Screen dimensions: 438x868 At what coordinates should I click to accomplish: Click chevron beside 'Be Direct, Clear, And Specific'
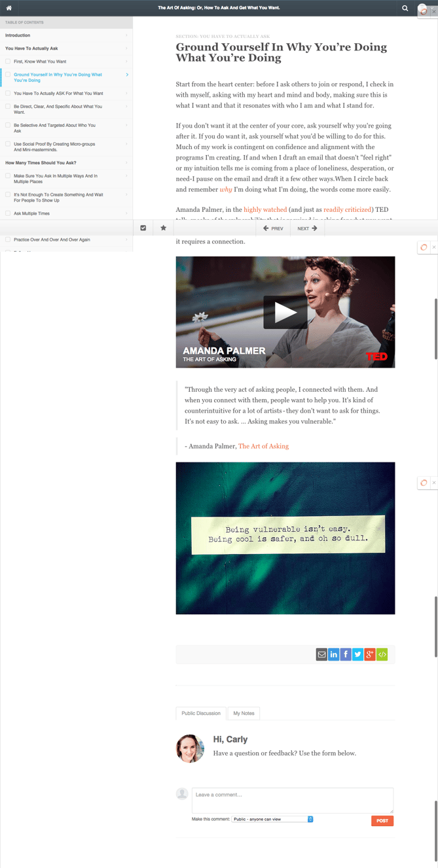coord(127,106)
